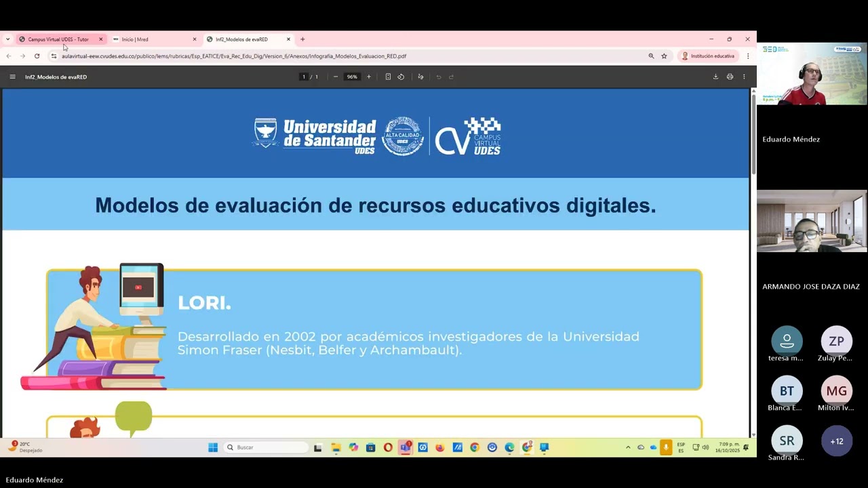Go back in browser history
This screenshot has height=488, width=868.
tap(9, 56)
